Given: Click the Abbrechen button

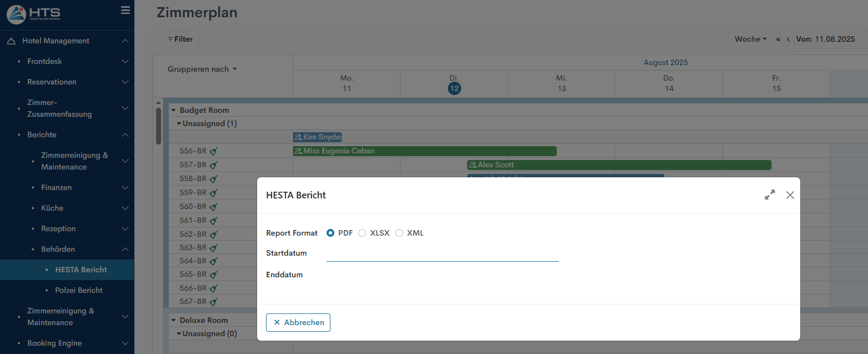Looking at the screenshot, I should [x=298, y=322].
